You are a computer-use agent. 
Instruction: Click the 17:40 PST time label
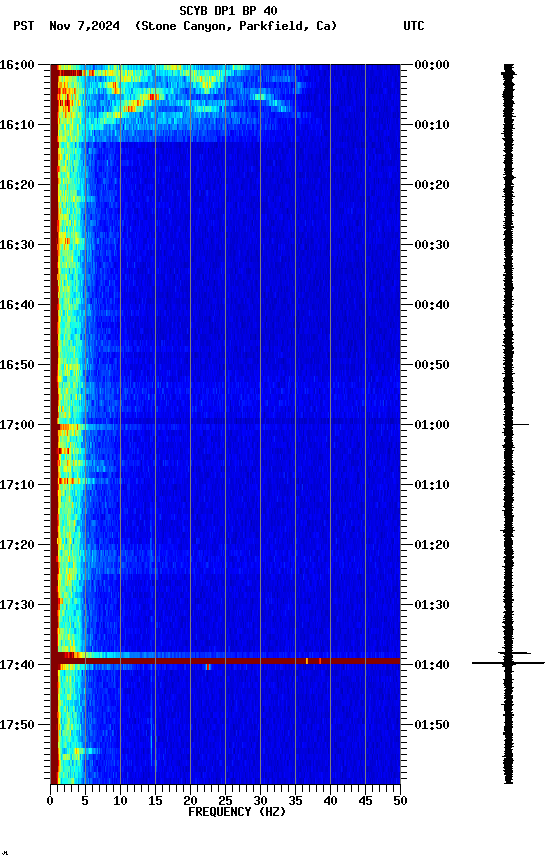pyautogui.click(x=17, y=665)
